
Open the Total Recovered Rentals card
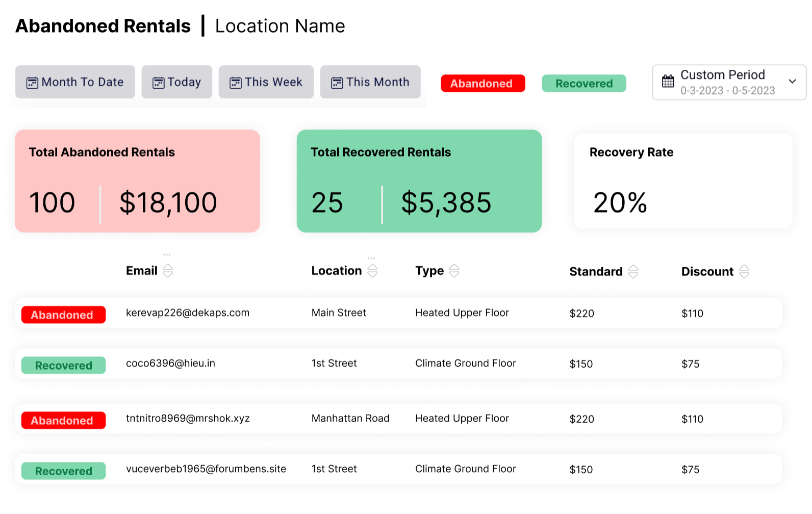click(419, 181)
